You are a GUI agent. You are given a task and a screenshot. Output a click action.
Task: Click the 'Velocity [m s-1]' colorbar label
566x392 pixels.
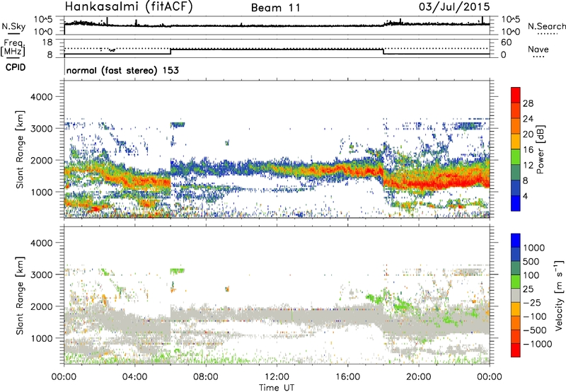(x=559, y=295)
